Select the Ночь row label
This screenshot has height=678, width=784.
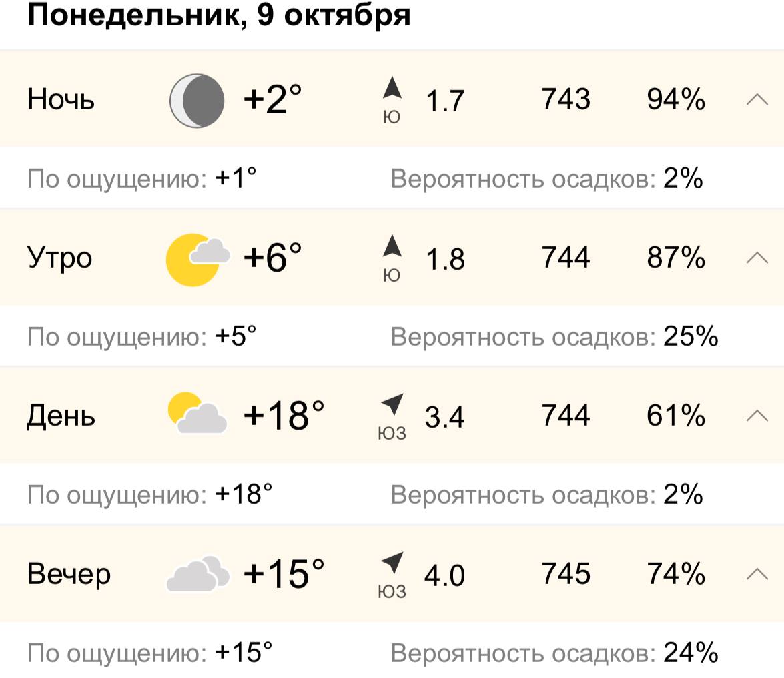pos(61,100)
